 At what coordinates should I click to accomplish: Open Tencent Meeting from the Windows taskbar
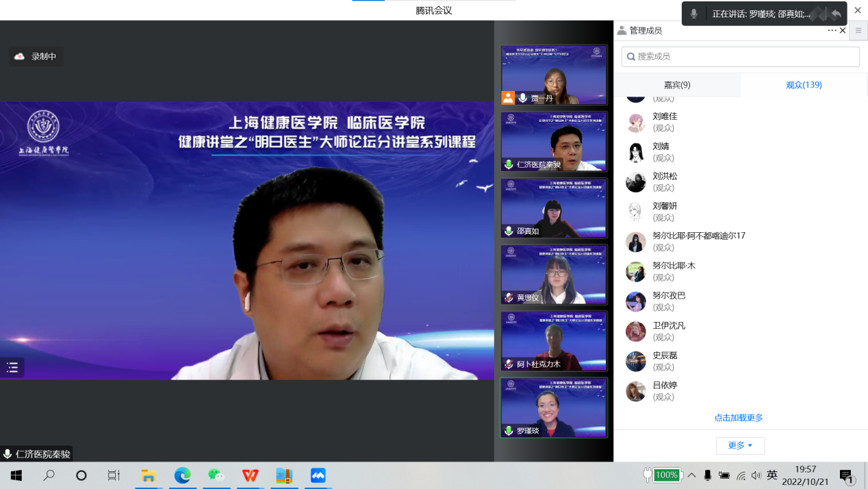point(318,475)
